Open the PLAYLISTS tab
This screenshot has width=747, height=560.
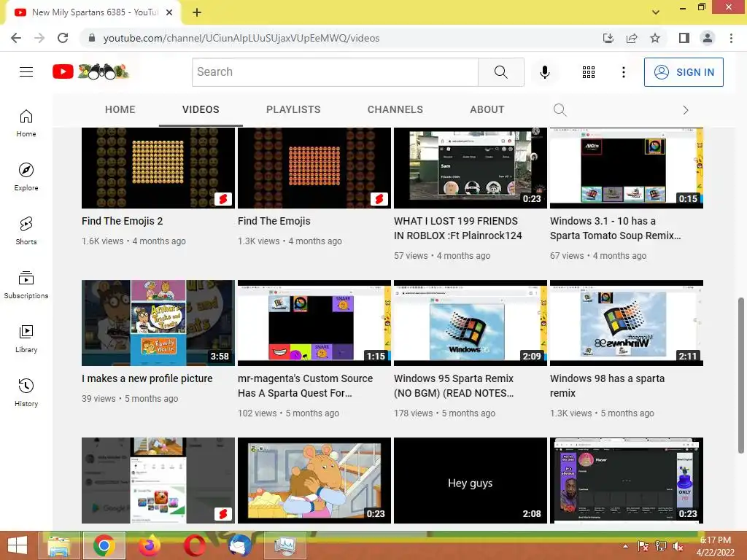[x=293, y=109]
